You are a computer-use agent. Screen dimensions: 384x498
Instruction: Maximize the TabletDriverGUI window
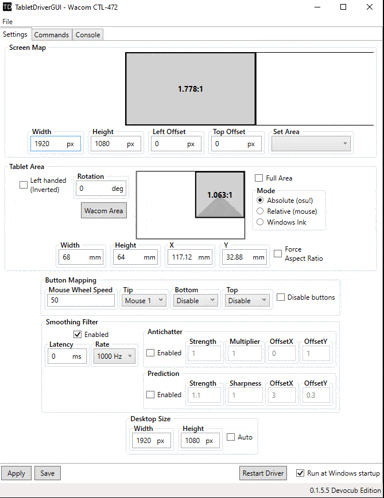click(x=343, y=7)
